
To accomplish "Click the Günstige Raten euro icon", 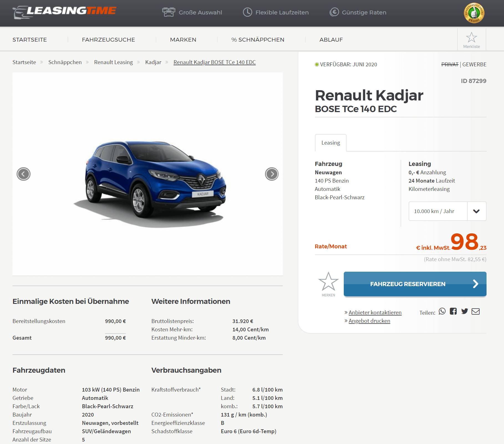I will [x=334, y=12].
